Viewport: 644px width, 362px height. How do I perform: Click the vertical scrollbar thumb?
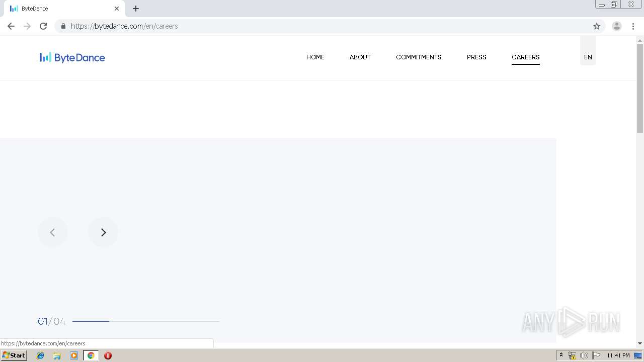click(x=640, y=88)
